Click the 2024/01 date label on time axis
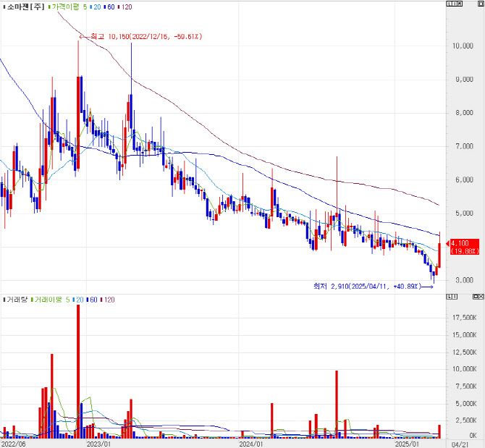This screenshot has width=485, height=448. (x=250, y=444)
